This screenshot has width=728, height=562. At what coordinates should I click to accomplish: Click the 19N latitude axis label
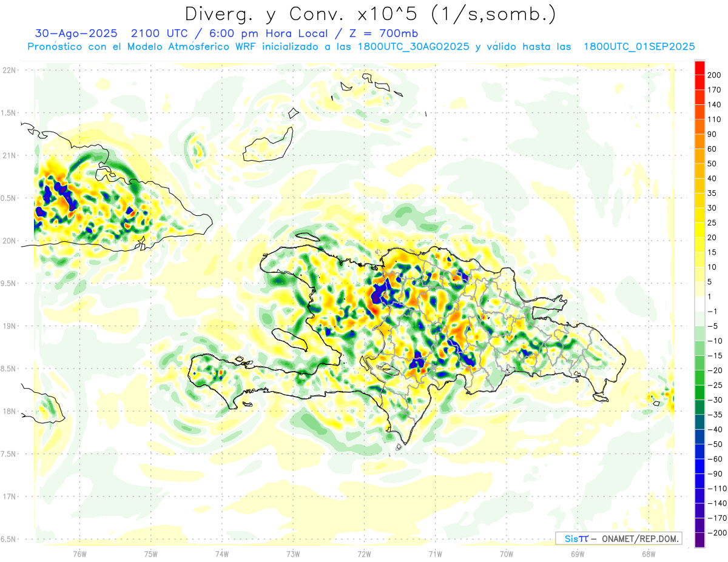pos(10,326)
